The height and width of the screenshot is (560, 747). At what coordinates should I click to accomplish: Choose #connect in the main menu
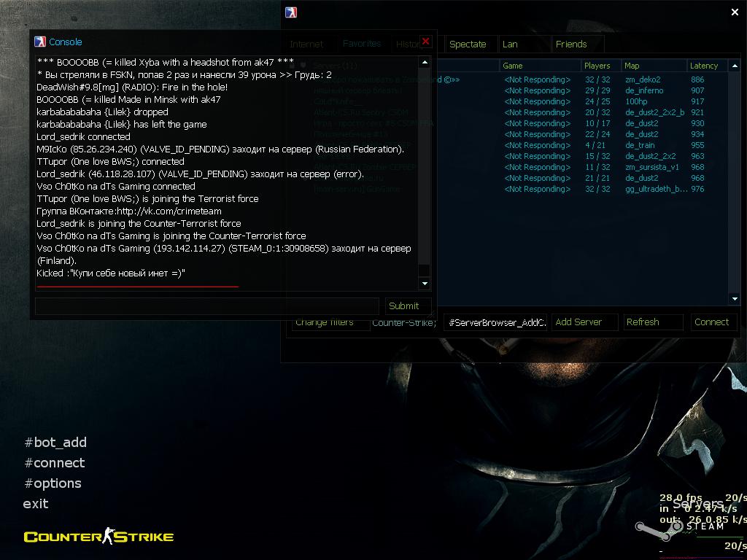(55, 463)
